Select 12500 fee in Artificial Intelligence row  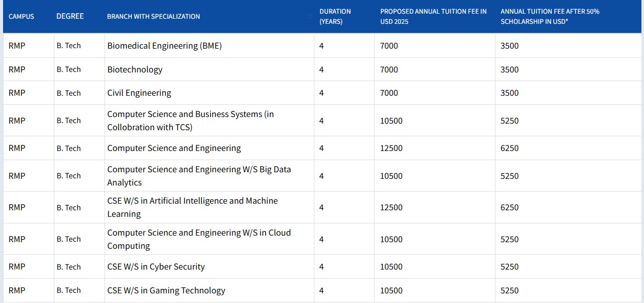[x=391, y=207]
